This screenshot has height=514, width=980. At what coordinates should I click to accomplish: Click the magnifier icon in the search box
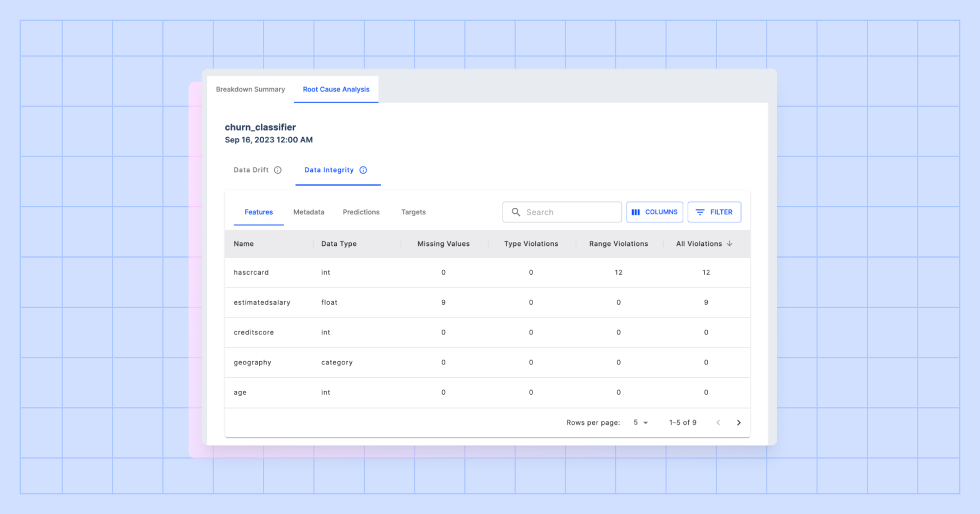click(516, 212)
